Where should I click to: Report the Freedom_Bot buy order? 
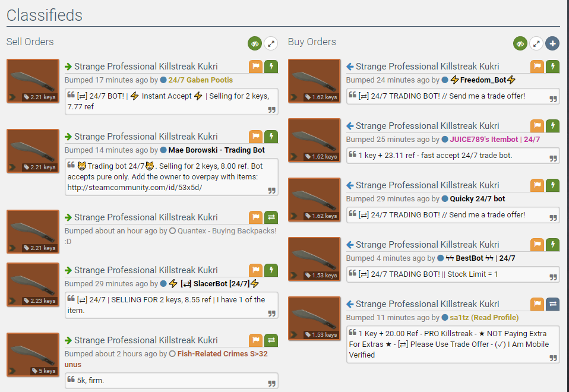point(538,67)
